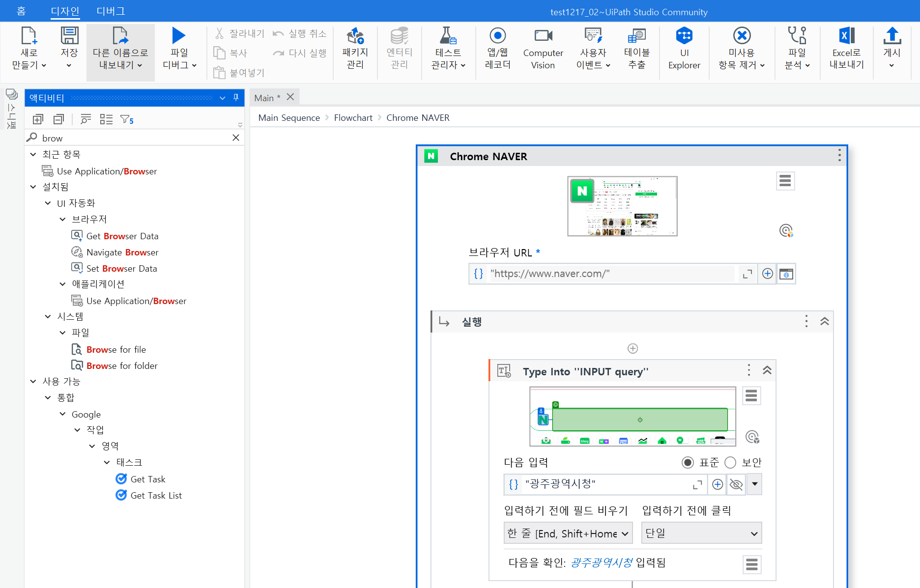Select Navigate Browser activity
920x588 pixels.
[x=122, y=252]
